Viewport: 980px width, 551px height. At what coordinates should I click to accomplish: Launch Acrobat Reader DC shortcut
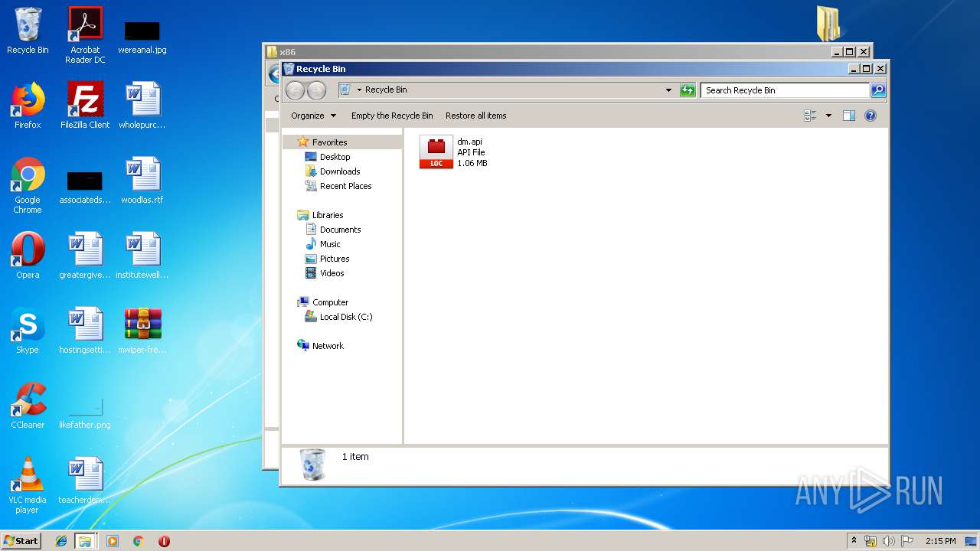85,34
